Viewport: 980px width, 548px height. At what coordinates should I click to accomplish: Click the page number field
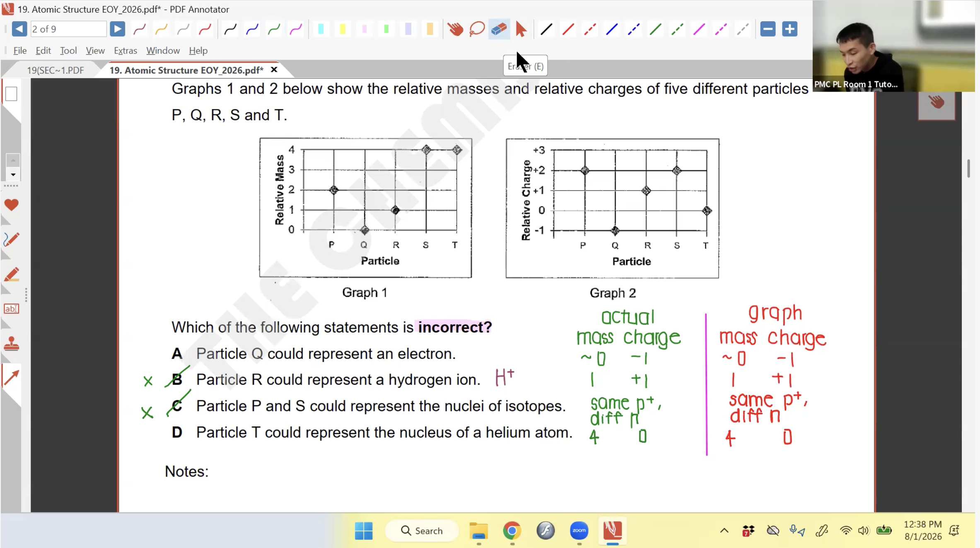pyautogui.click(x=68, y=29)
